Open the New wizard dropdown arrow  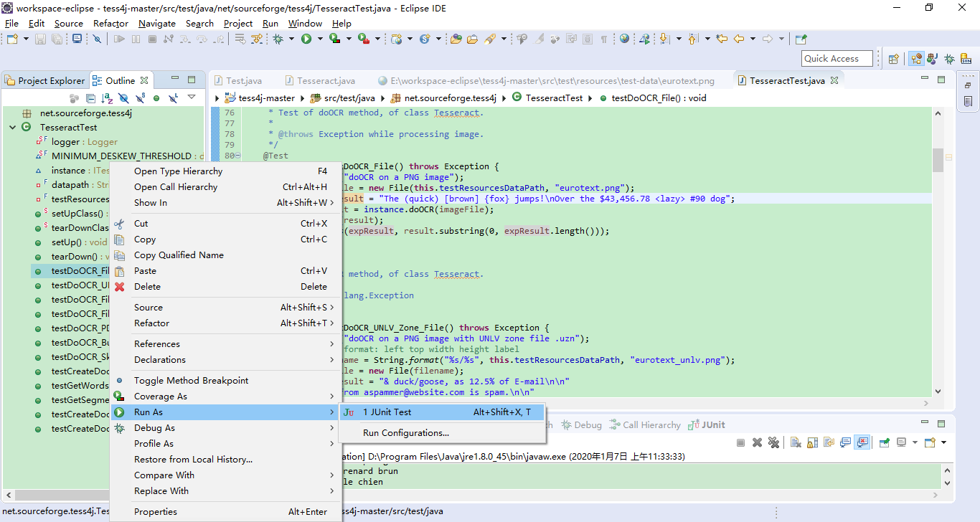click(26, 39)
